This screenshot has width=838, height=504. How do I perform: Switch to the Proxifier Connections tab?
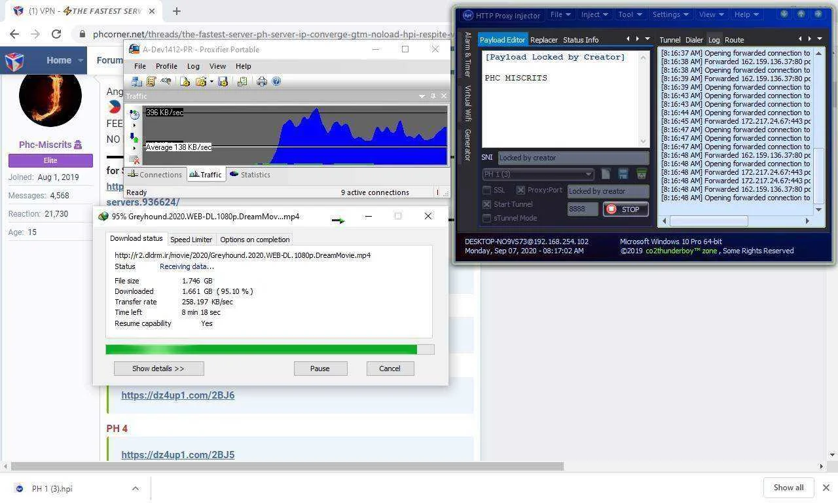coord(155,175)
